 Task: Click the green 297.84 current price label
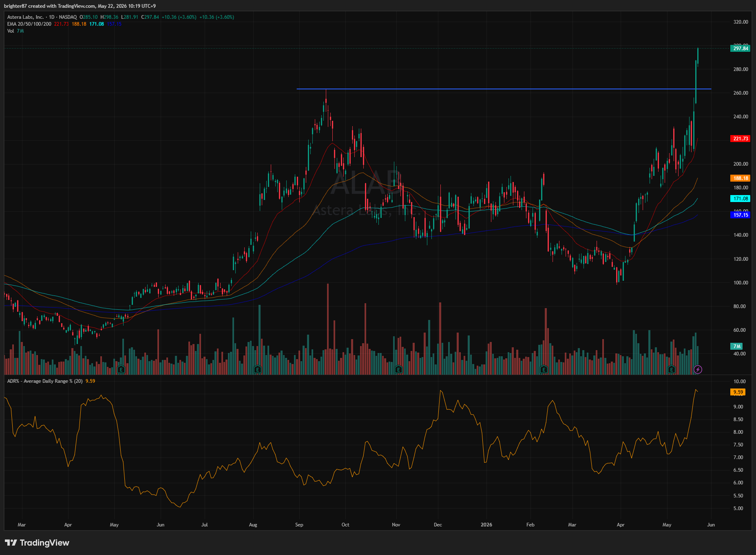click(741, 49)
